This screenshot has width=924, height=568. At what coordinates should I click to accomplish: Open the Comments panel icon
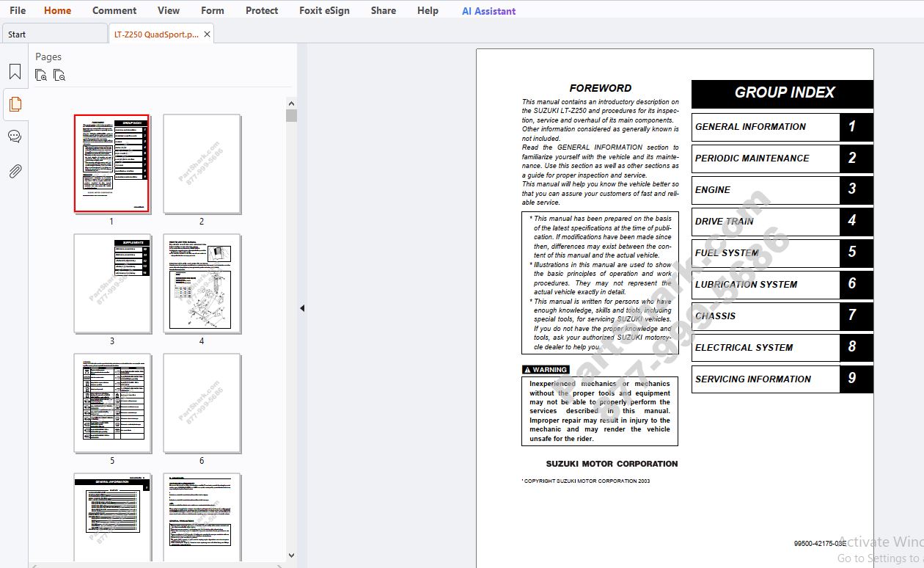click(x=15, y=136)
